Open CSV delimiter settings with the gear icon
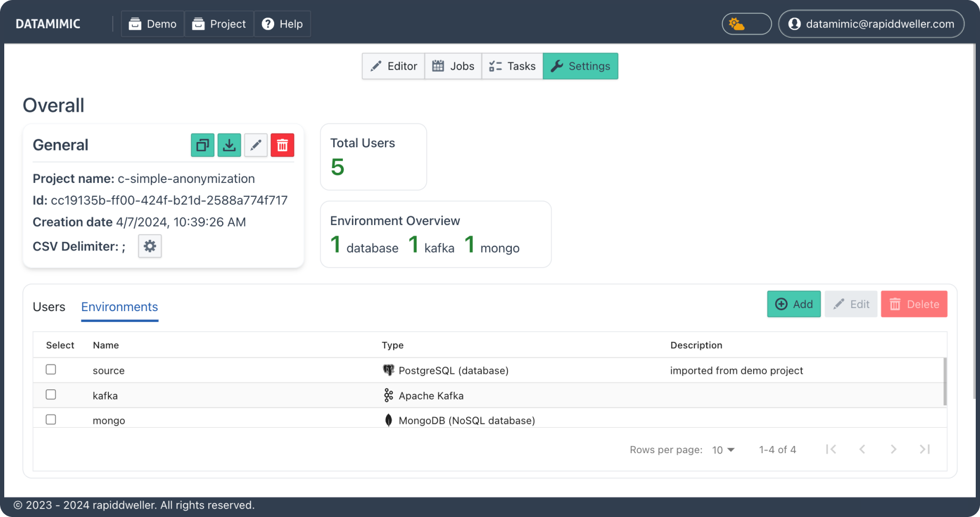Image resolution: width=980 pixels, height=517 pixels. click(149, 246)
